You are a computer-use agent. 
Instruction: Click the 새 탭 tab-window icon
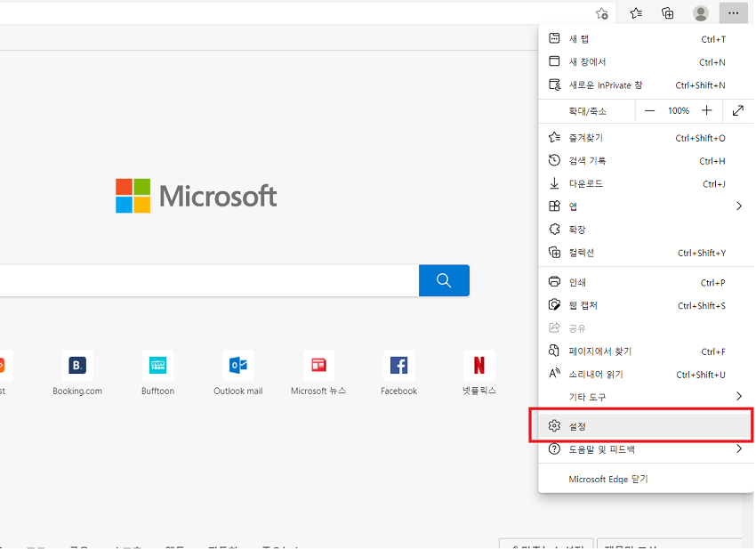(554, 38)
